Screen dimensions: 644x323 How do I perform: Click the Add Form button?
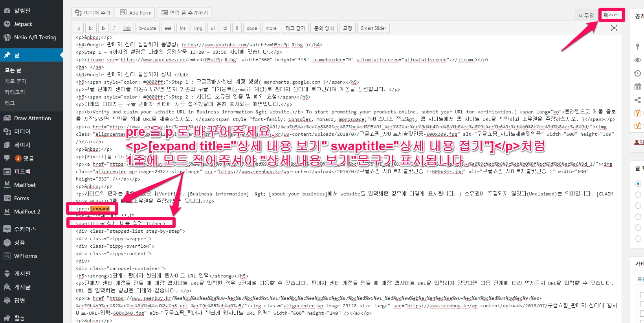point(136,13)
